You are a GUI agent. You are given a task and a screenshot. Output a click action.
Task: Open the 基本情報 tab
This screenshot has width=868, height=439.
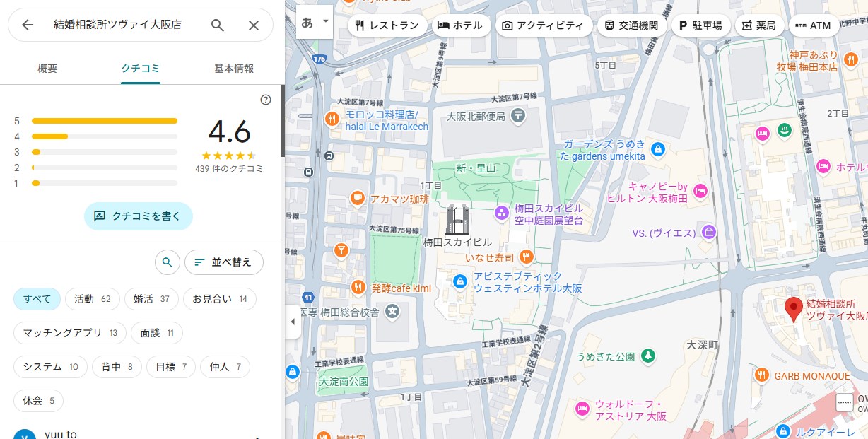click(233, 69)
